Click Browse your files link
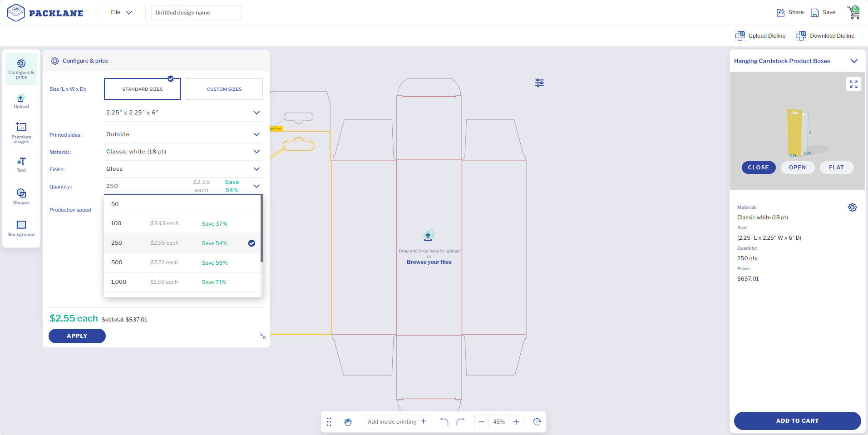 (x=429, y=262)
